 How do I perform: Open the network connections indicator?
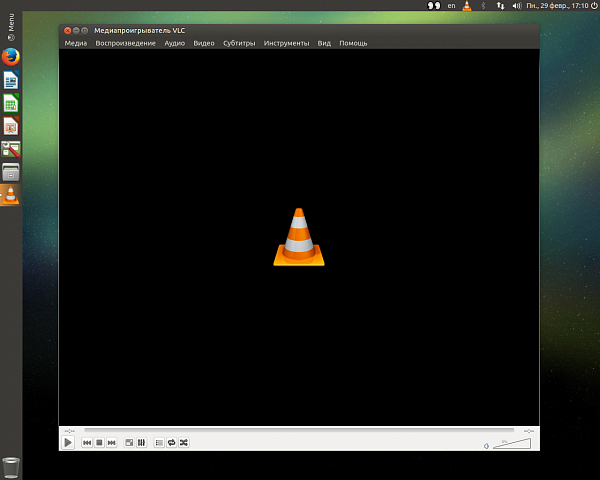tap(500, 5)
